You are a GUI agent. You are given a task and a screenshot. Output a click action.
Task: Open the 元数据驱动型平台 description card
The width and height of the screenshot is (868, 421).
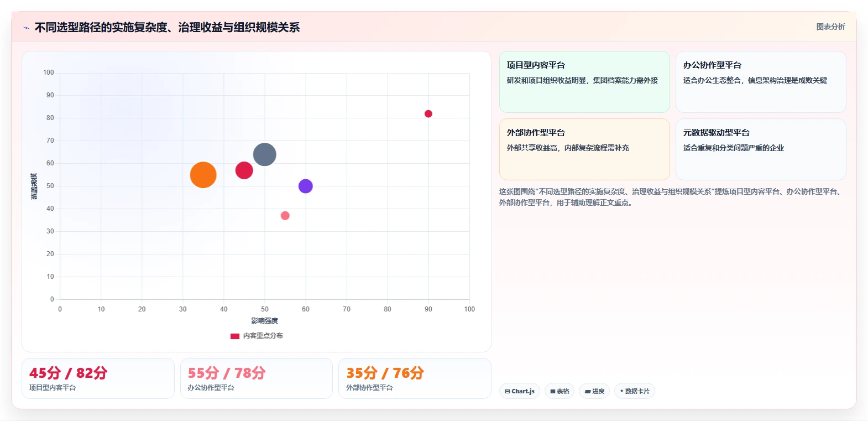point(761,149)
